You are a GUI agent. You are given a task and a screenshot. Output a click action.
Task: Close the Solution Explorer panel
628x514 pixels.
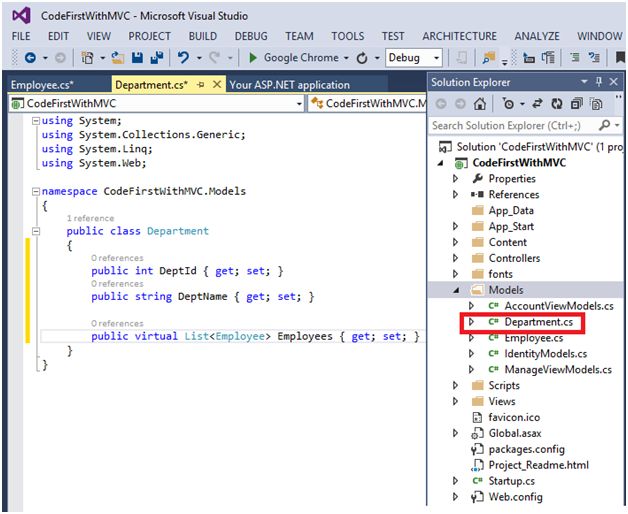coord(613,82)
